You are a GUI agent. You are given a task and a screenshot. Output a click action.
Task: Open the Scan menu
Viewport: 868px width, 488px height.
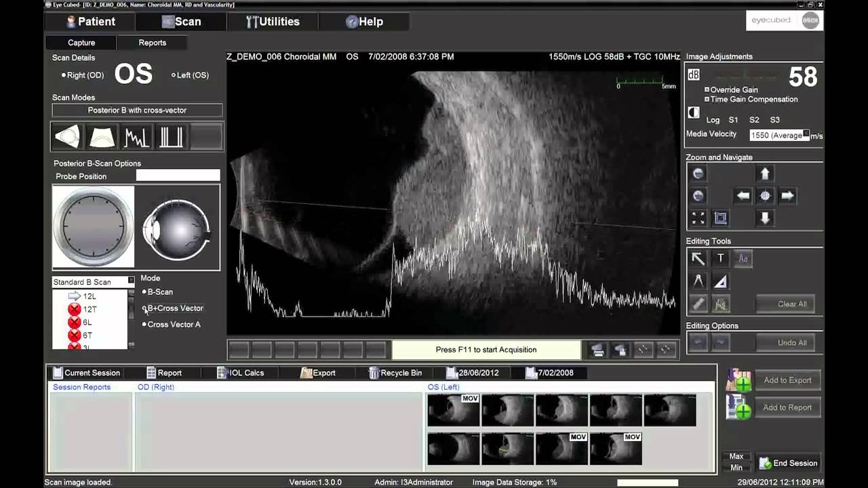click(x=181, y=22)
